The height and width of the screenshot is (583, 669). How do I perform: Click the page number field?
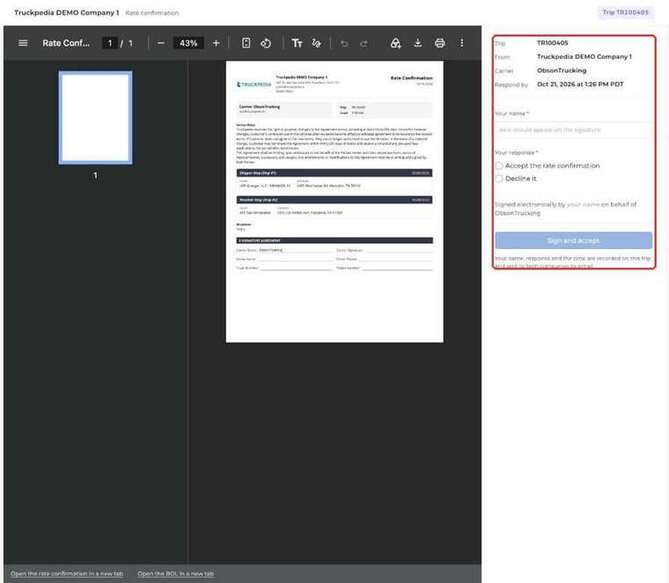[110, 43]
